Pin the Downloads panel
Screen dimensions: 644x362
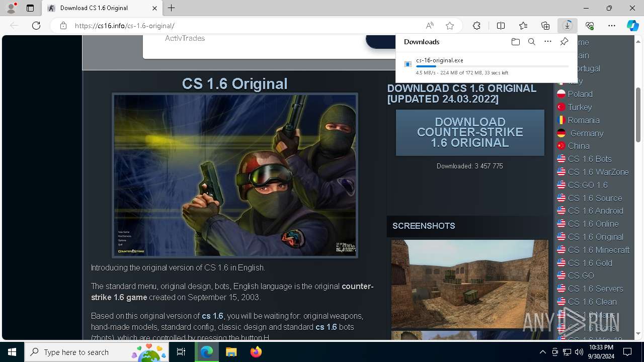[564, 42]
